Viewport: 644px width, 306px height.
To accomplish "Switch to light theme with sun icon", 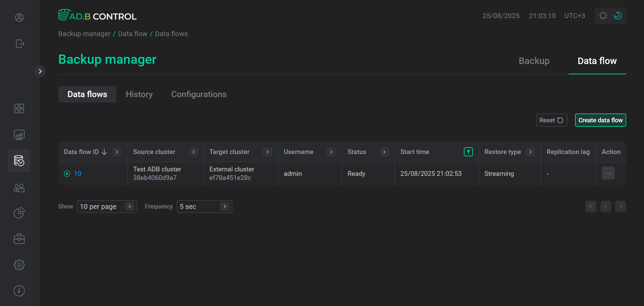I will [603, 16].
